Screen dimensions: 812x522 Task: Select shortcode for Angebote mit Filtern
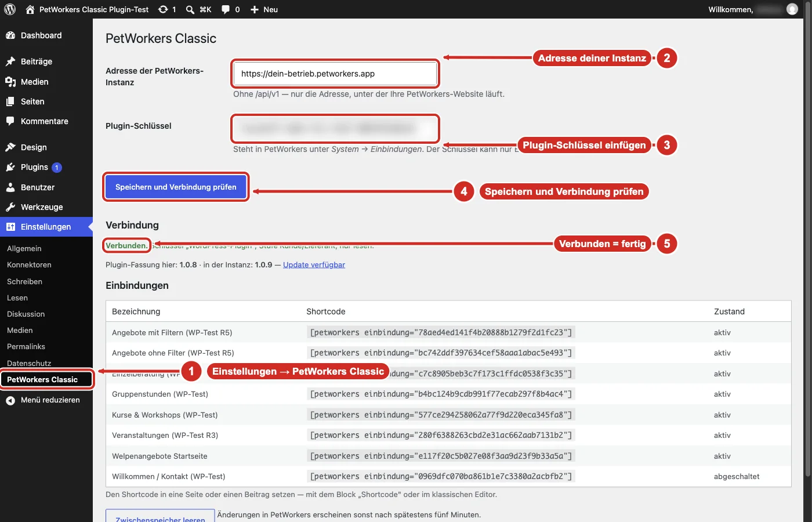pyautogui.click(x=441, y=332)
